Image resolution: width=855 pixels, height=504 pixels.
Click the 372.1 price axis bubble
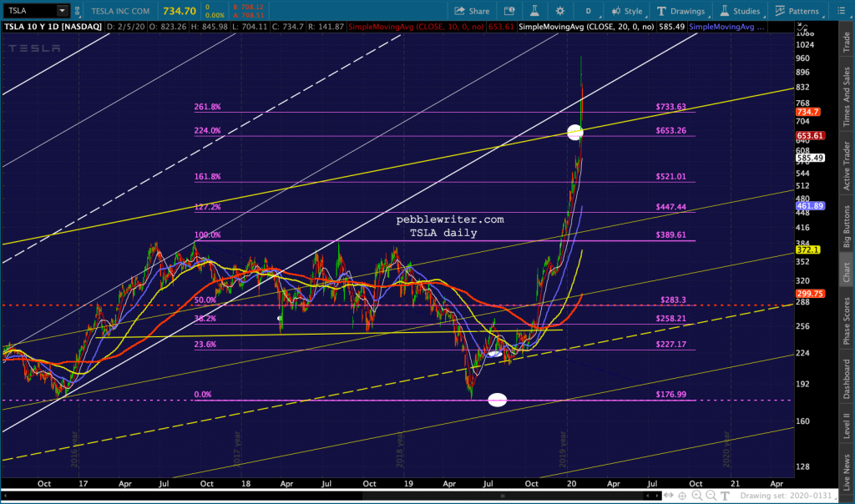[807, 249]
